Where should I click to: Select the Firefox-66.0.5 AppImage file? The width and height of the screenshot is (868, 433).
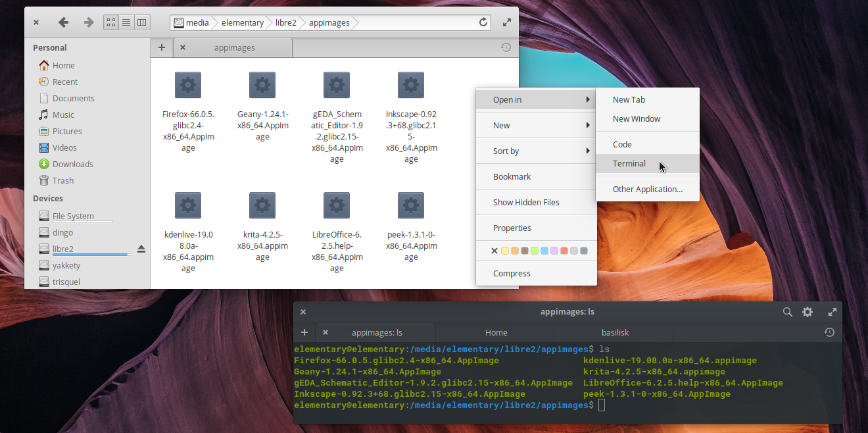188,85
